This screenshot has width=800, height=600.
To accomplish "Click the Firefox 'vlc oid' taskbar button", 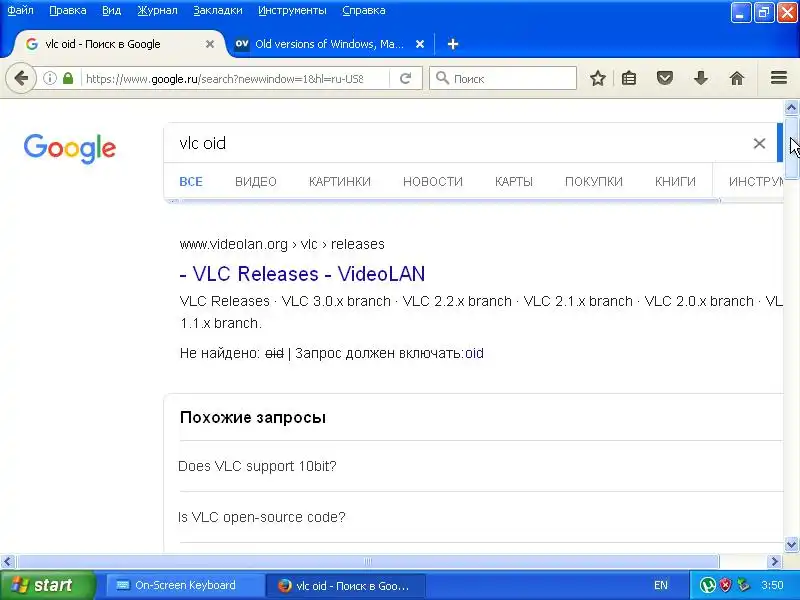I will [x=345, y=585].
